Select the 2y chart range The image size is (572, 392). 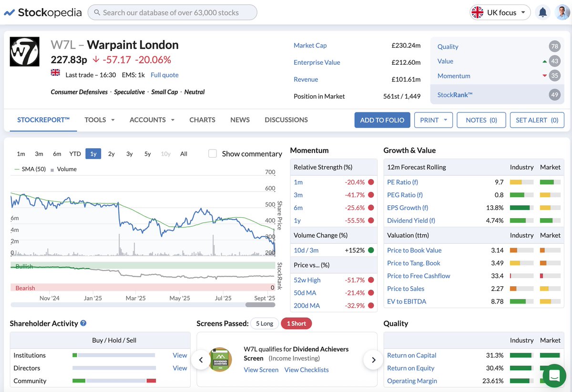112,154
